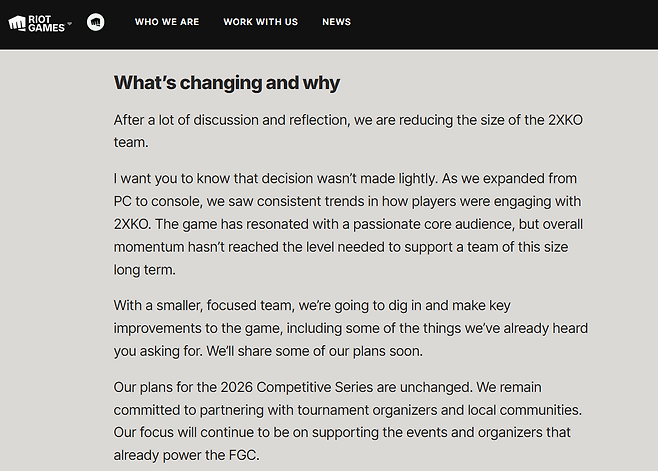Go to the NEWS section

coord(336,22)
